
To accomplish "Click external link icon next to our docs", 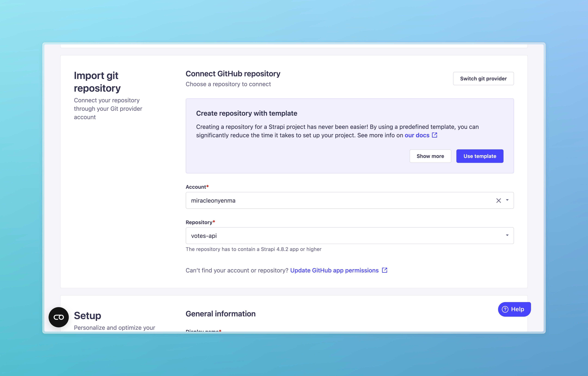I will [434, 135].
